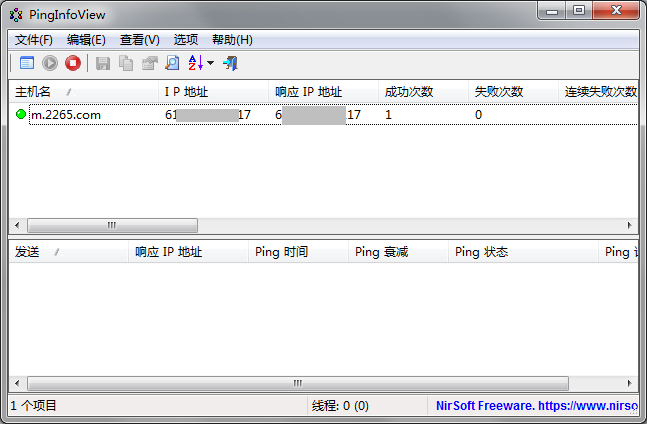Click the lower pane horizontal scrollbar thumb

click(x=298, y=383)
